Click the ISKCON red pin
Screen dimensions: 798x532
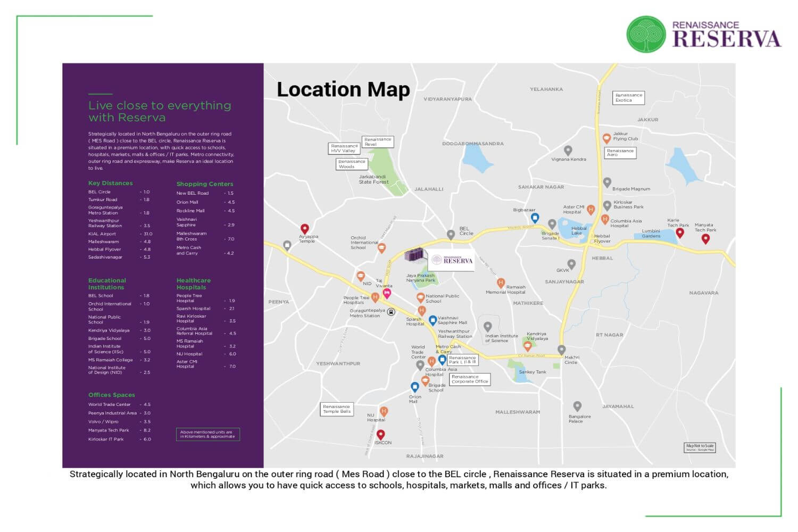(x=380, y=435)
